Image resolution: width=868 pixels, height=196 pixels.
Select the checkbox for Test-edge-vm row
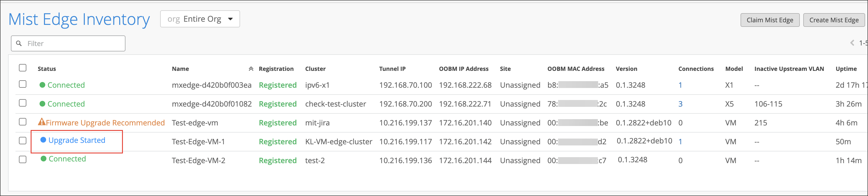pyautogui.click(x=23, y=122)
